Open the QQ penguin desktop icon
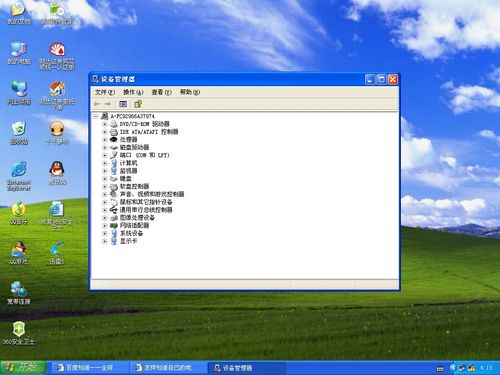500x375 pixels. point(57,173)
